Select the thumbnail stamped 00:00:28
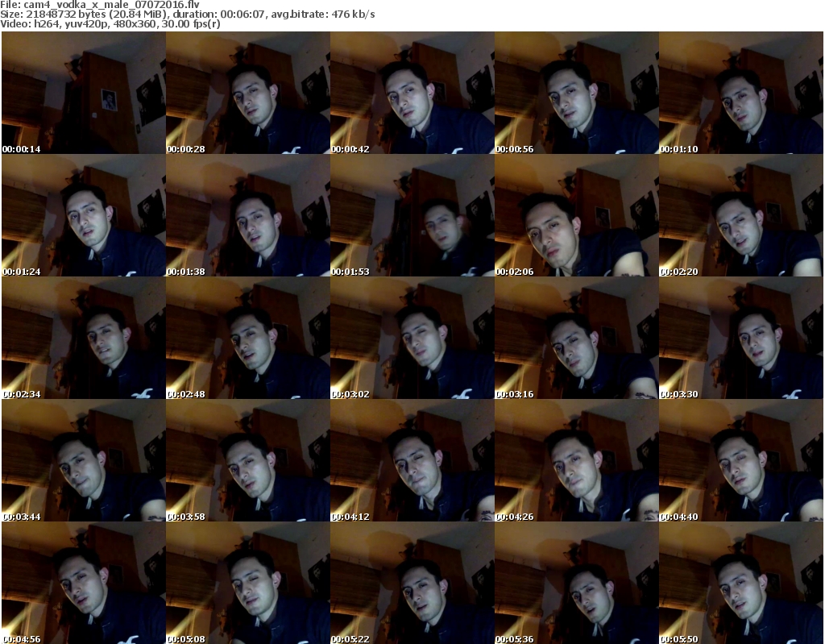Viewport: 825px width, 644px height. pyautogui.click(x=248, y=93)
